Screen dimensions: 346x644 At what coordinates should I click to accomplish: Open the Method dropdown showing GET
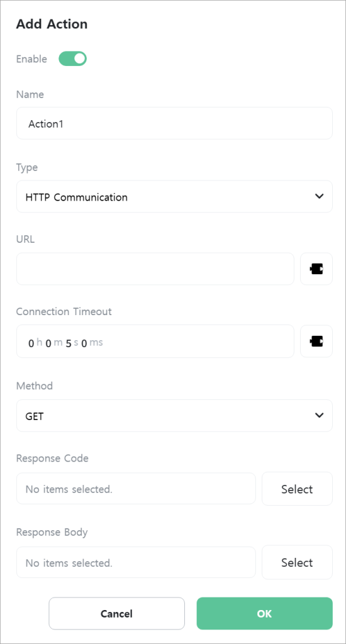[174, 416]
